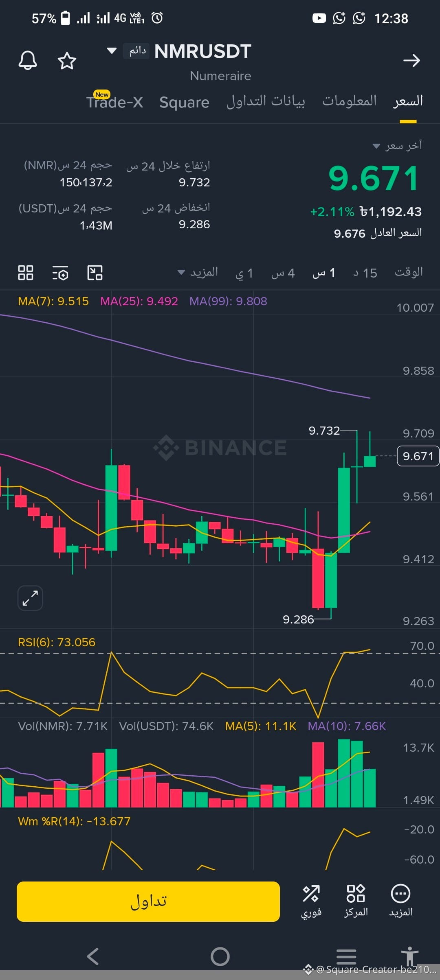The width and height of the screenshot is (440, 980).
Task: Expand chart to fullscreen with arrows icon
Action: pos(30,598)
